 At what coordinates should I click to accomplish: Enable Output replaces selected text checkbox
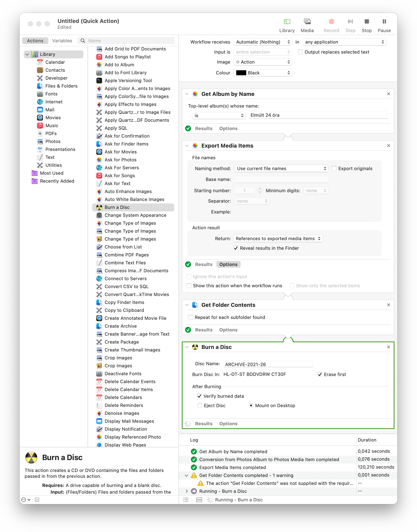[x=300, y=52]
